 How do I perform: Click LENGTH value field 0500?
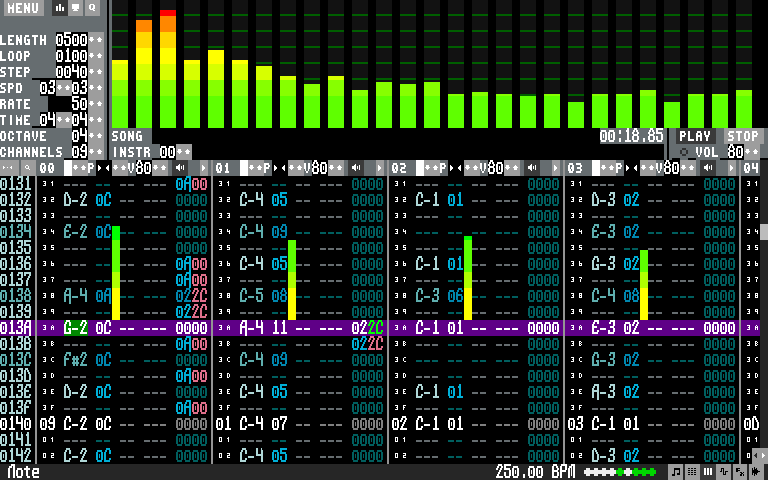pos(72,40)
